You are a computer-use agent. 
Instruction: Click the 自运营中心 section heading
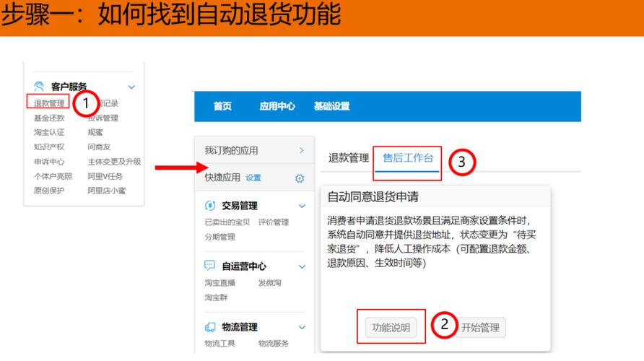pos(243,266)
